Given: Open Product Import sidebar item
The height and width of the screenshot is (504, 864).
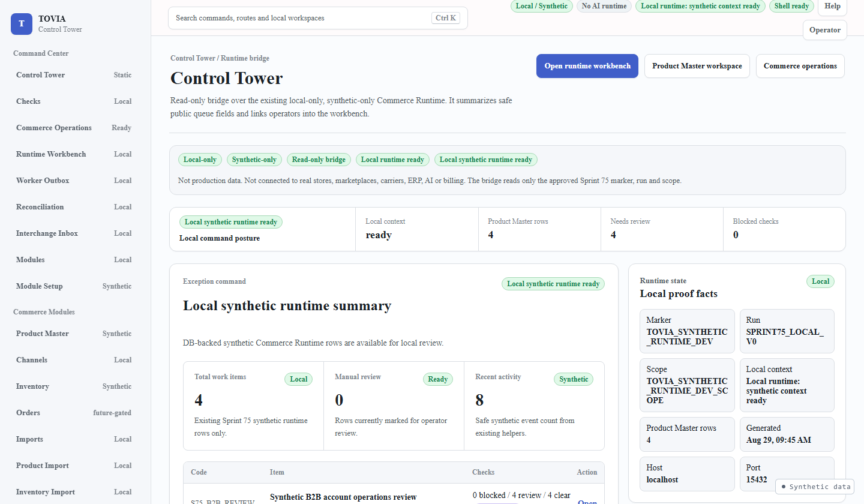Looking at the screenshot, I should [74, 466].
